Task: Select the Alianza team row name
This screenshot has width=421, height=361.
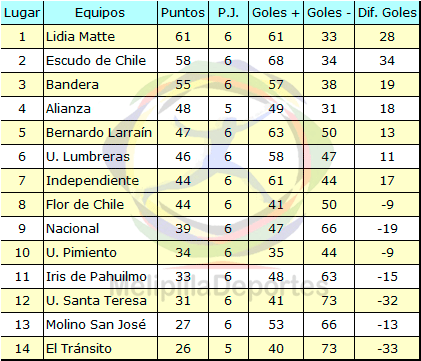Action: pyautogui.click(x=68, y=109)
